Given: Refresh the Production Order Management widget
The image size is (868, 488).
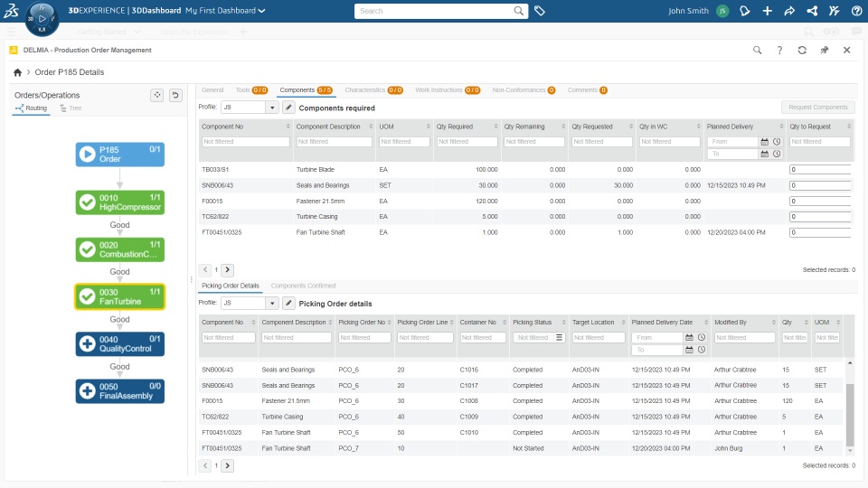Looking at the screenshot, I should (x=802, y=50).
